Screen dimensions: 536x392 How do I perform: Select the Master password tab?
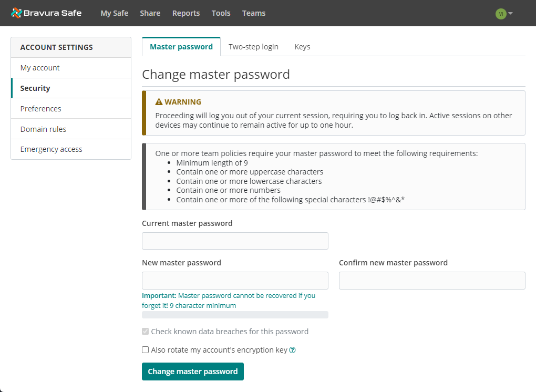click(x=181, y=46)
